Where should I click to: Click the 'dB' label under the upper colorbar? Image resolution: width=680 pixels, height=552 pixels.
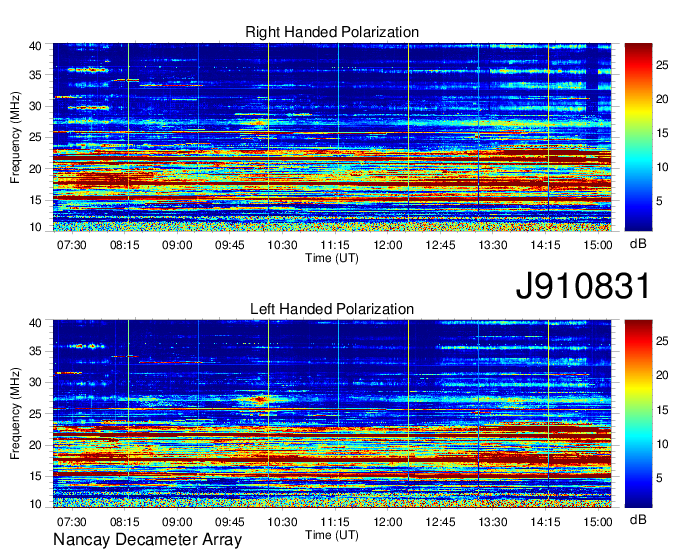(x=638, y=244)
